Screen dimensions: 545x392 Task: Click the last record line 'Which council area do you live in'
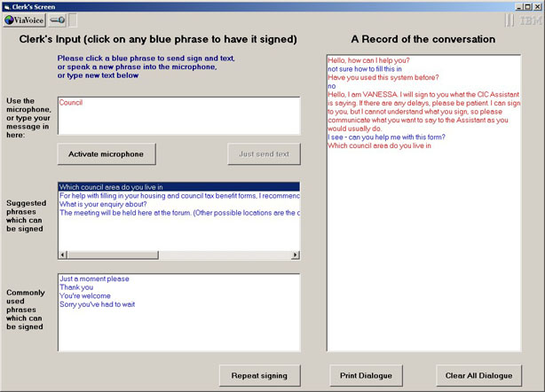[x=379, y=145]
